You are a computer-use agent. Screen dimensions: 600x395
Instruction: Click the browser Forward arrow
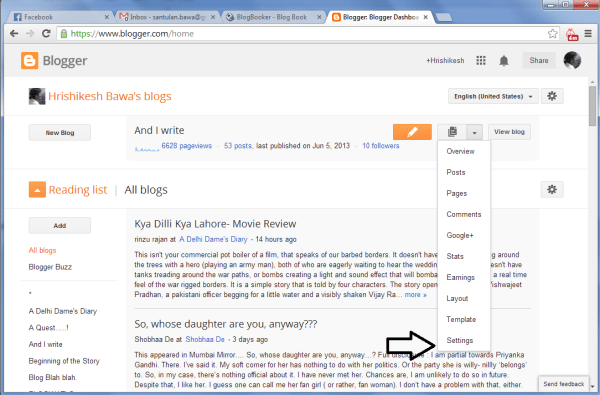pyautogui.click(x=30, y=34)
